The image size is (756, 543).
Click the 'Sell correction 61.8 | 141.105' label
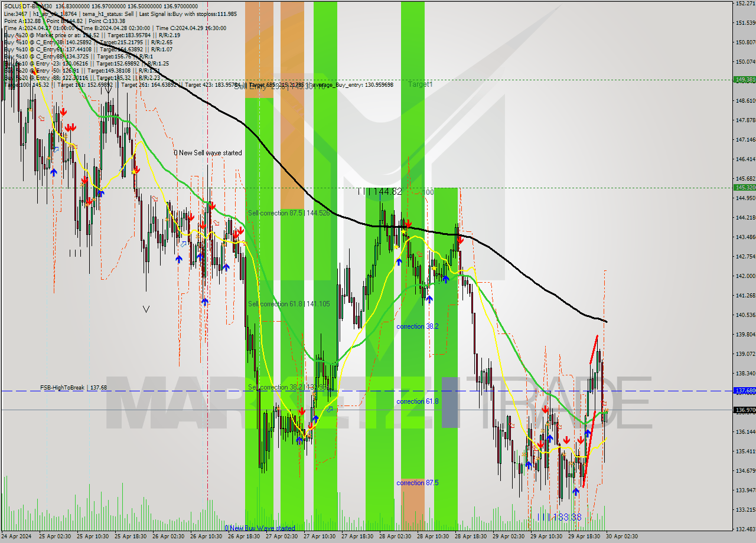click(x=289, y=303)
